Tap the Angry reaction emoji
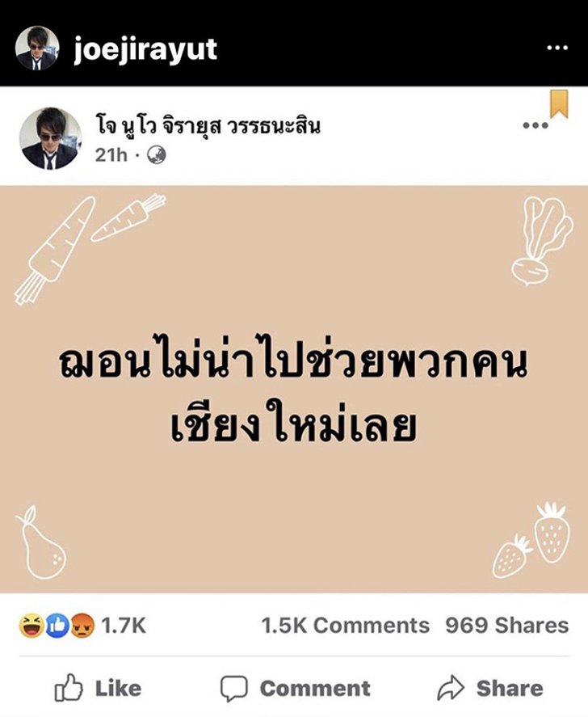 pyautogui.click(x=82, y=626)
